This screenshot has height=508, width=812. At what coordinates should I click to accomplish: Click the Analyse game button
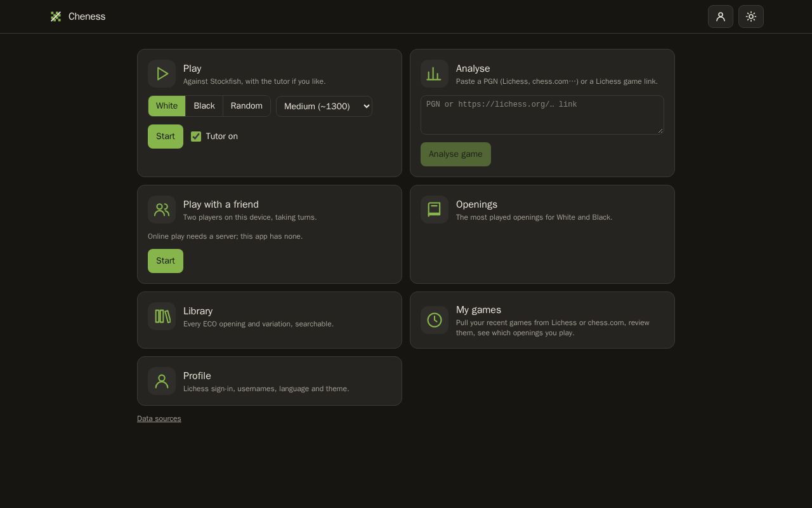(455, 154)
